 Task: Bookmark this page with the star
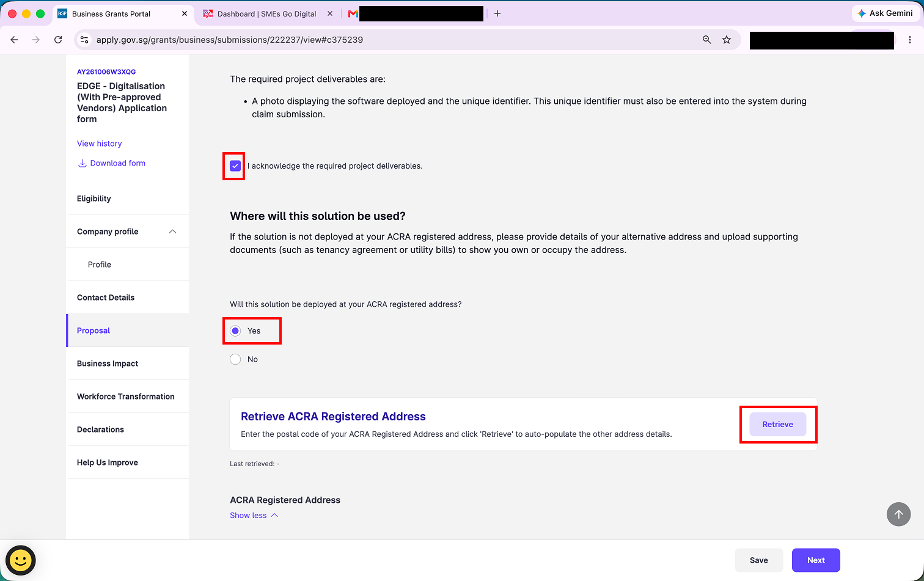(x=727, y=40)
